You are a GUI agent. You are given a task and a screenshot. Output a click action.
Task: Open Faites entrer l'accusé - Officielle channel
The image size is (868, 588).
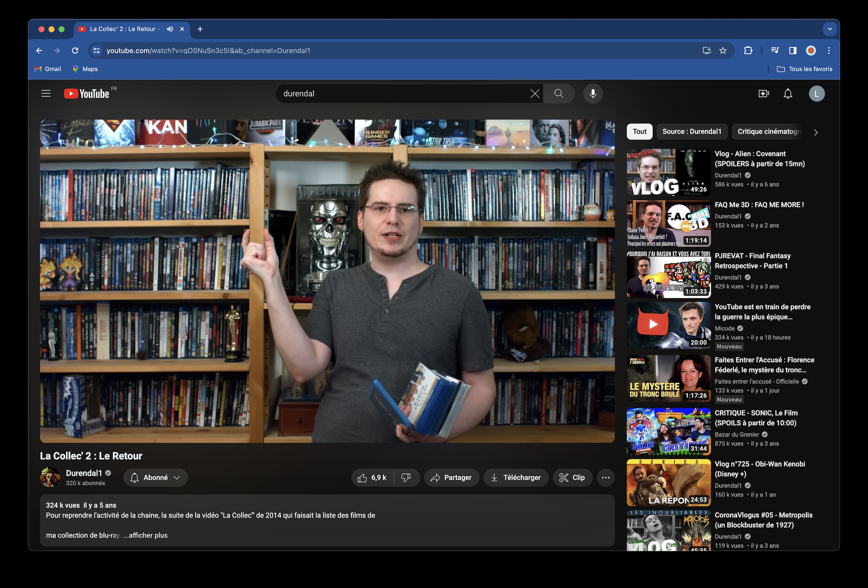tap(757, 381)
